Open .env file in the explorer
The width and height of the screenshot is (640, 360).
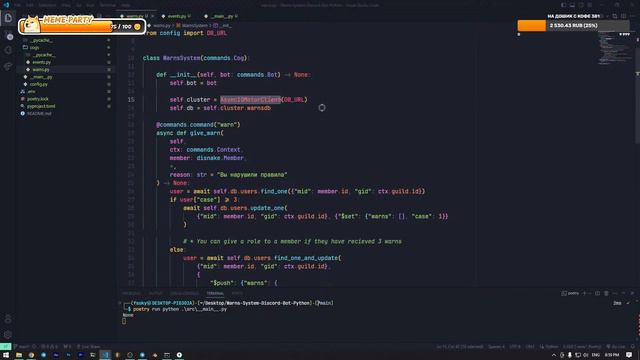click(x=31, y=92)
